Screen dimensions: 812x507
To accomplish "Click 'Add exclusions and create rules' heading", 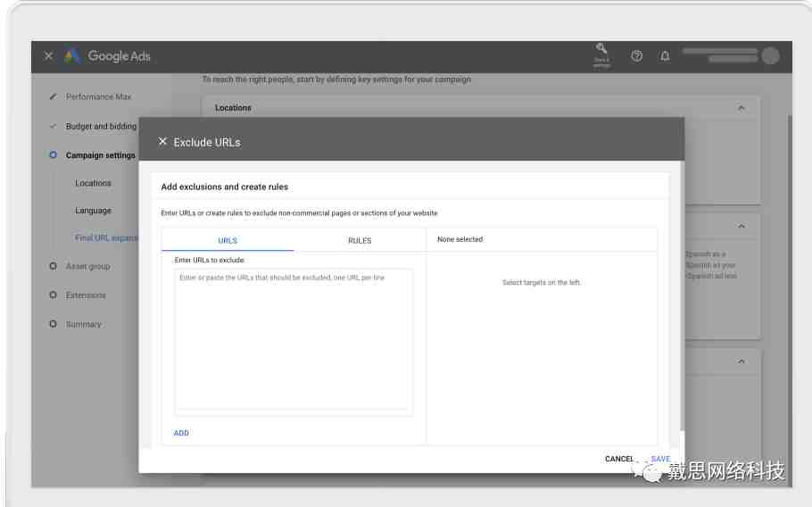I will [x=224, y=187].
